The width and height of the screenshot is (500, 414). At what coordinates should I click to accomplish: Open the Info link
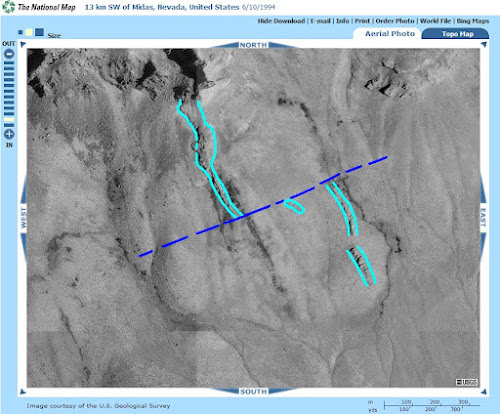(342, 21)
